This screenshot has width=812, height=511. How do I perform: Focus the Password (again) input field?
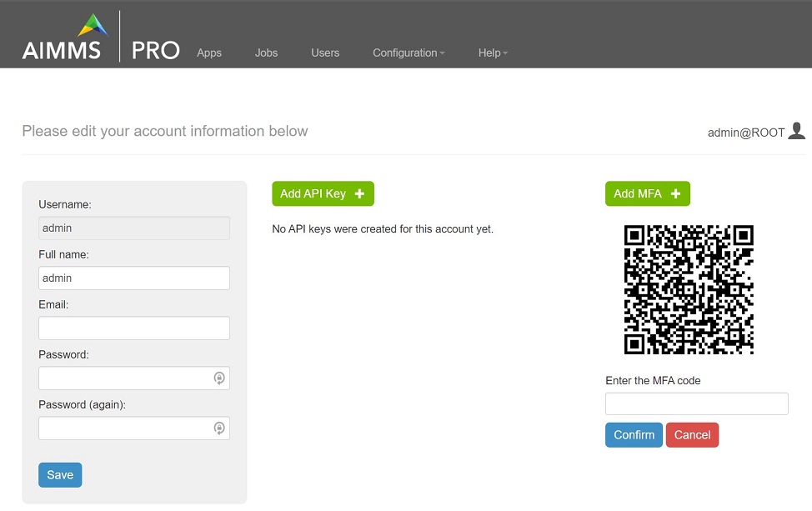pos(134,428)
